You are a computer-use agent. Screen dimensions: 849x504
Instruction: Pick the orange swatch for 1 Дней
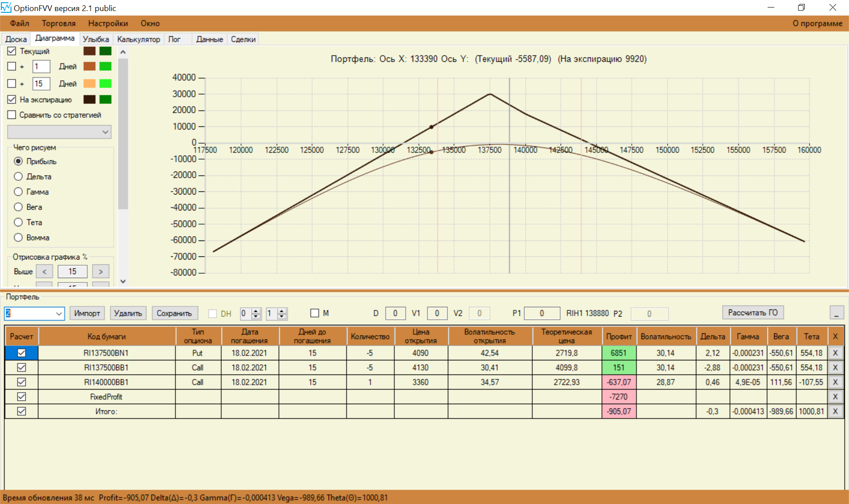pyautogui.click(x=89, y=66)
